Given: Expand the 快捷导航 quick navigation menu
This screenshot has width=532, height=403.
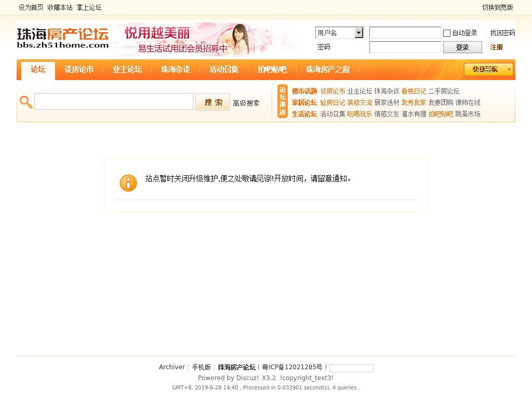Looking at the screenshot, I should point(488,69).
